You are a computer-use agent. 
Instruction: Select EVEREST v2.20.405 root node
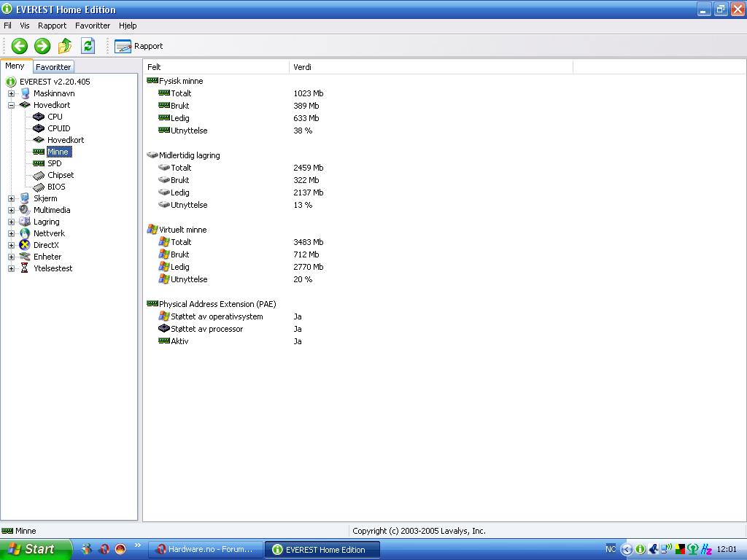[x=55, y=82]
